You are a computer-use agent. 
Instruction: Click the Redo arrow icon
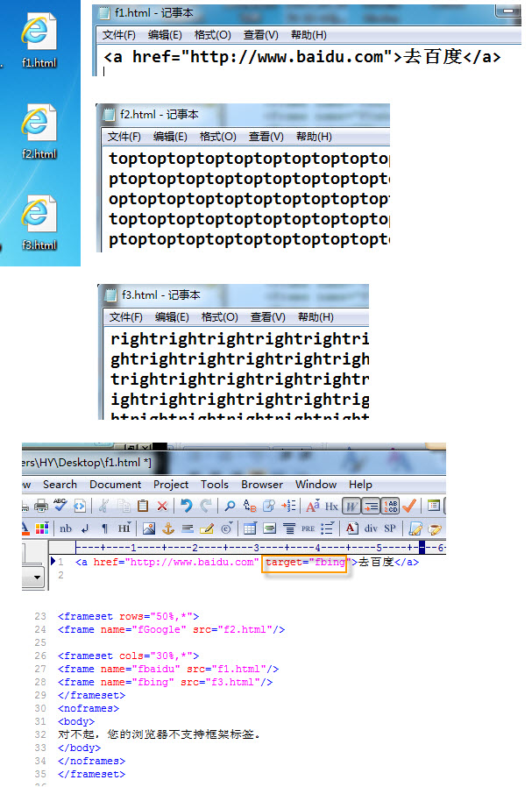pos(206,506)
